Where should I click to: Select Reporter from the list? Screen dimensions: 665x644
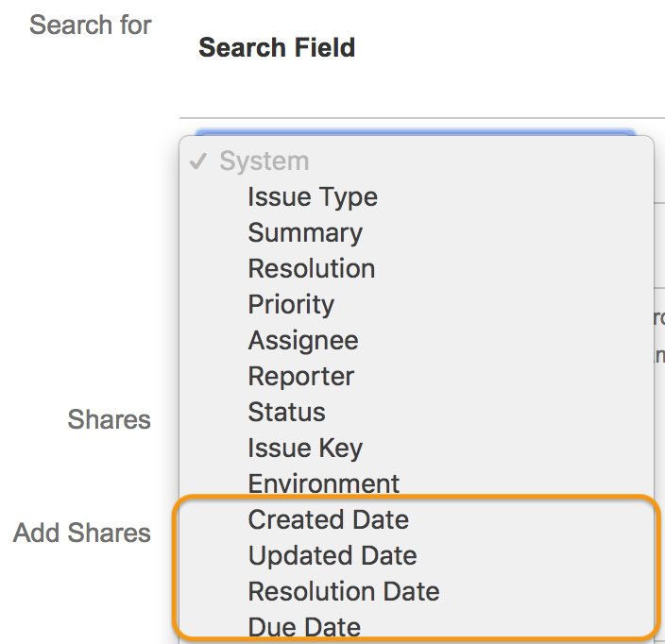(x=301, y=377)
